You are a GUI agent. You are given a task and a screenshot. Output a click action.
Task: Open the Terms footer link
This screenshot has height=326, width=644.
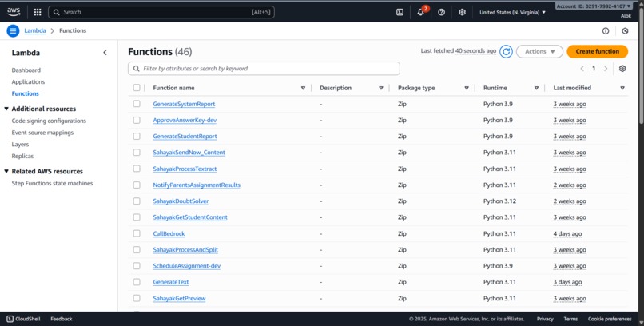coord(570,319)
